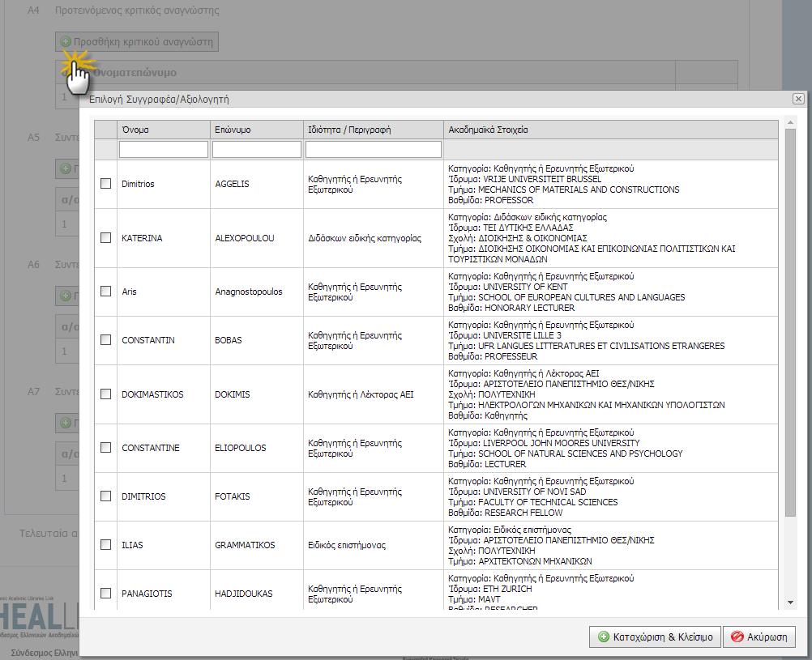Screen dimensions: 812x660
Task: Toggle the DIMITRIOS FOTAKIS checkbox
Action: pos(105,496)
